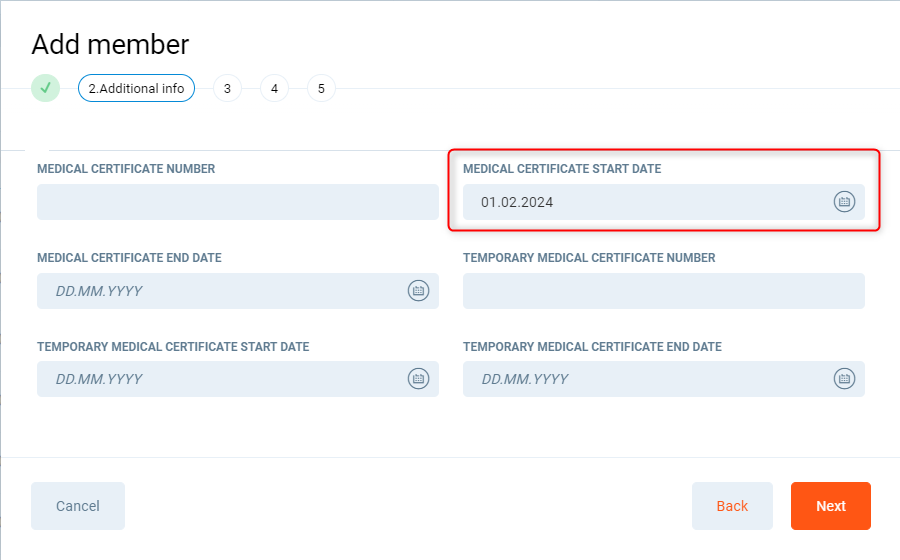Click the start date field showing 01.02.2024
The image size is (900, 560).
tap(640, 202)
